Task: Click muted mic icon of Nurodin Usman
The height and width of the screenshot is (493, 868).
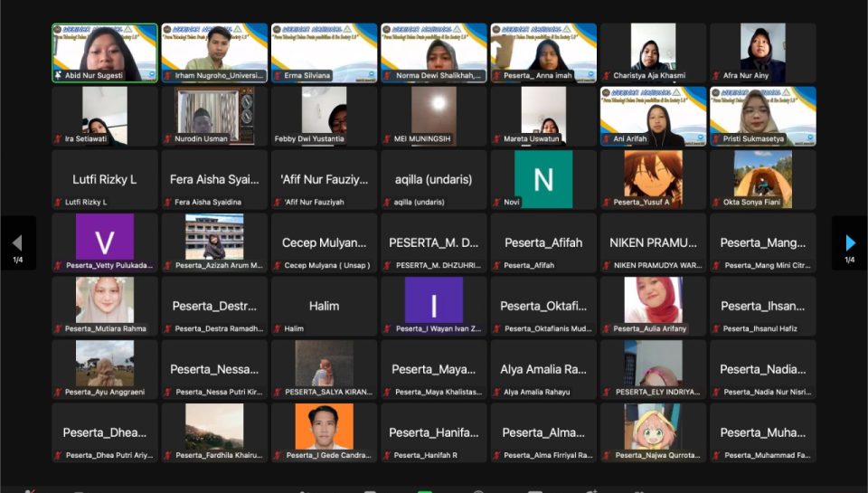Action: coord(168,139)
